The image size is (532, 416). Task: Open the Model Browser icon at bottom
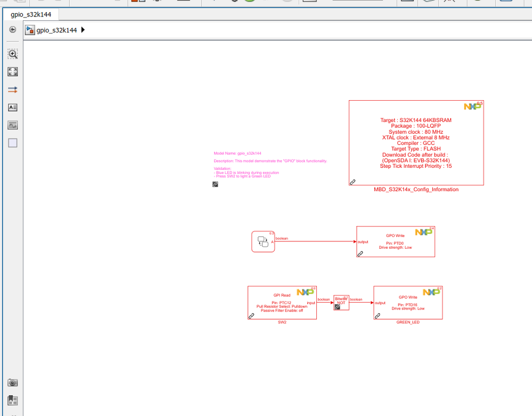13,401
